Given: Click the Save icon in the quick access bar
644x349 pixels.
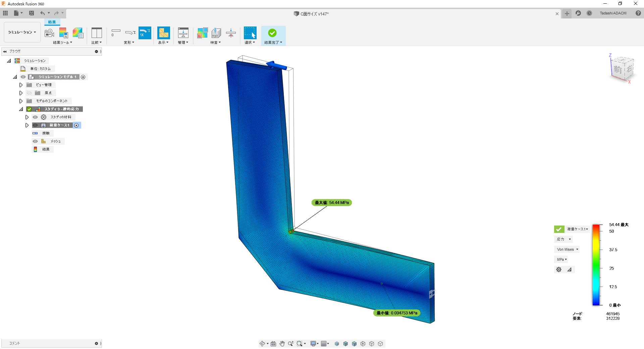Looking at the screenshot, I should coord(32,13).
